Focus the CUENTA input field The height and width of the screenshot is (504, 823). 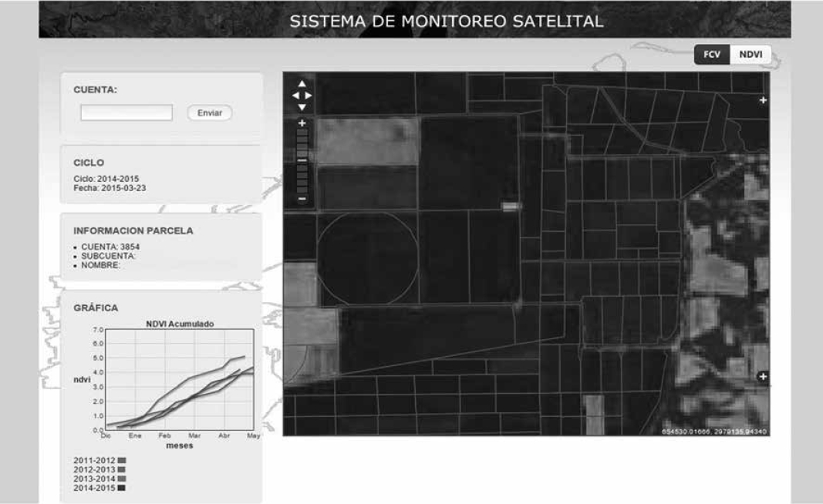126,113
